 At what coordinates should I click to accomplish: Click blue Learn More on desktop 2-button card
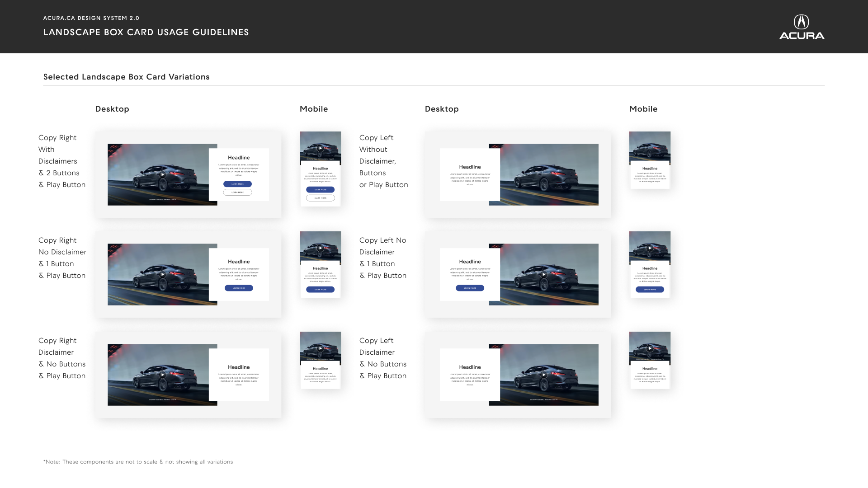(237, 184)
